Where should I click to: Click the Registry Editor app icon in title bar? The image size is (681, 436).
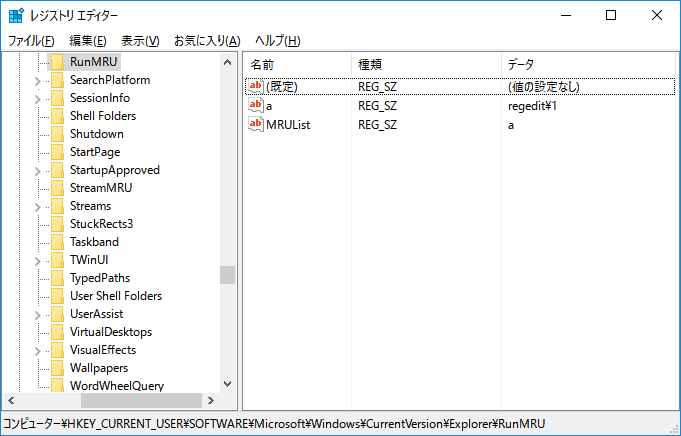click(x=16, y=16)
